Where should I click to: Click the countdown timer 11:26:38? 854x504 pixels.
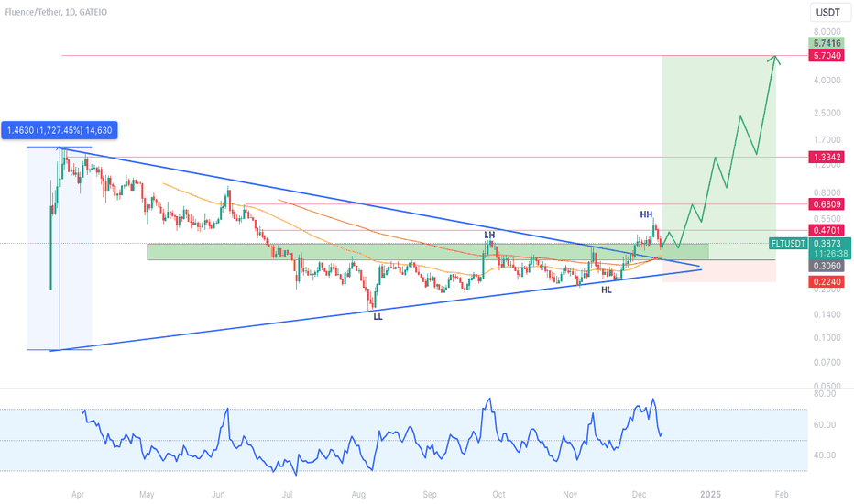830,254
